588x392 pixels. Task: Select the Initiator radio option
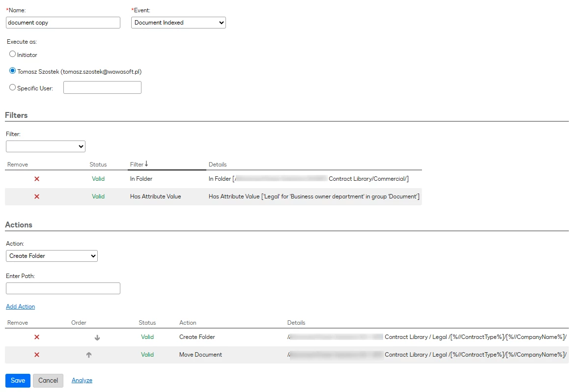12,54
